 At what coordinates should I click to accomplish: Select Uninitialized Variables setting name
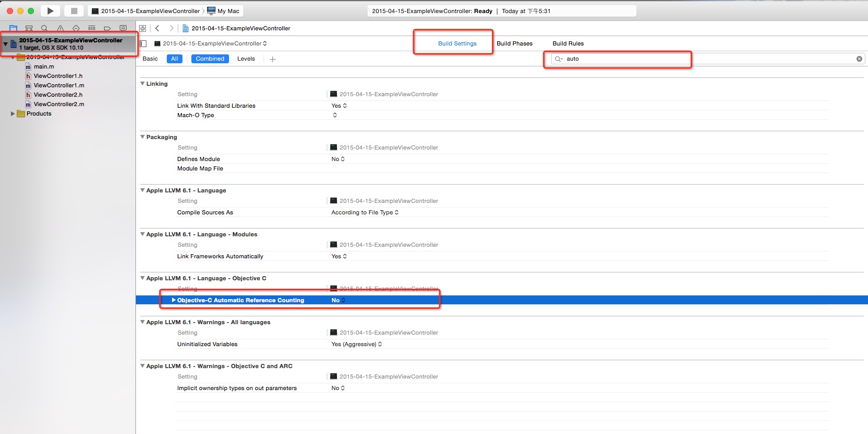207,344
